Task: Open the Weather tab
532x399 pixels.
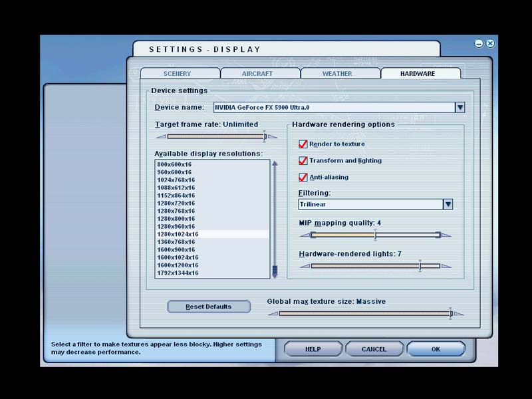Action: click(337, 74)
